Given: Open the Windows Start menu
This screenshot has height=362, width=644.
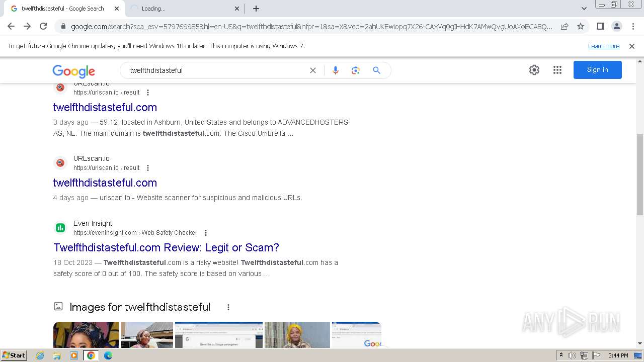Looking at the screenshot, I should (x=14, y=355).
